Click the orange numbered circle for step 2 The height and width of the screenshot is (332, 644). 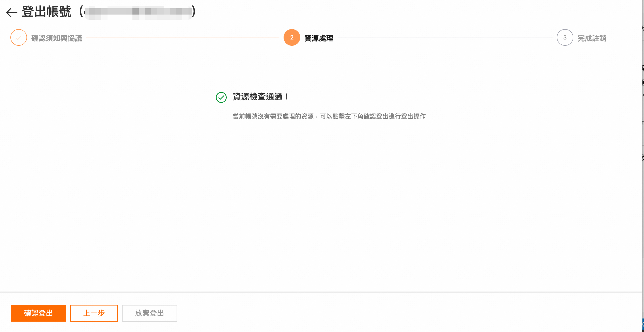pos(292,37)
